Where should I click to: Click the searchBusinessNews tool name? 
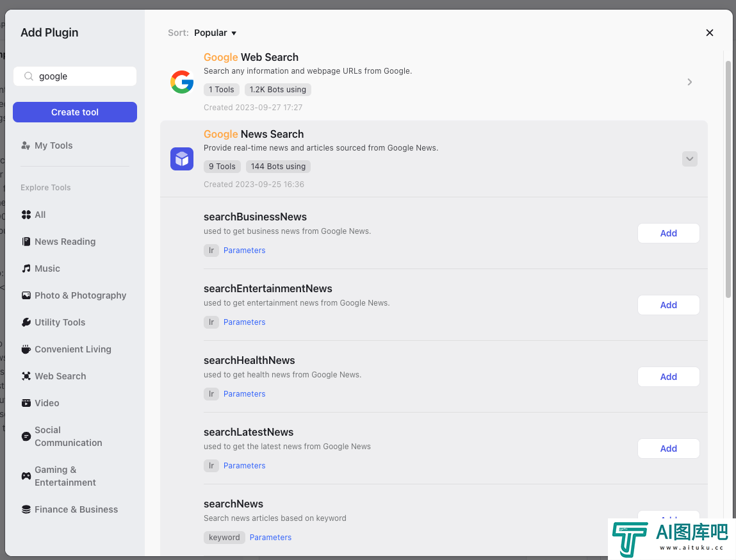pyautogui.click(x=255, y=217)
